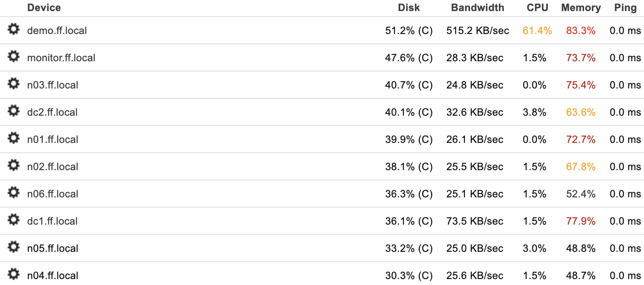This screenshot has width=644, height=285.
Task: Click the Ping column header
Action: click(625, 8)
